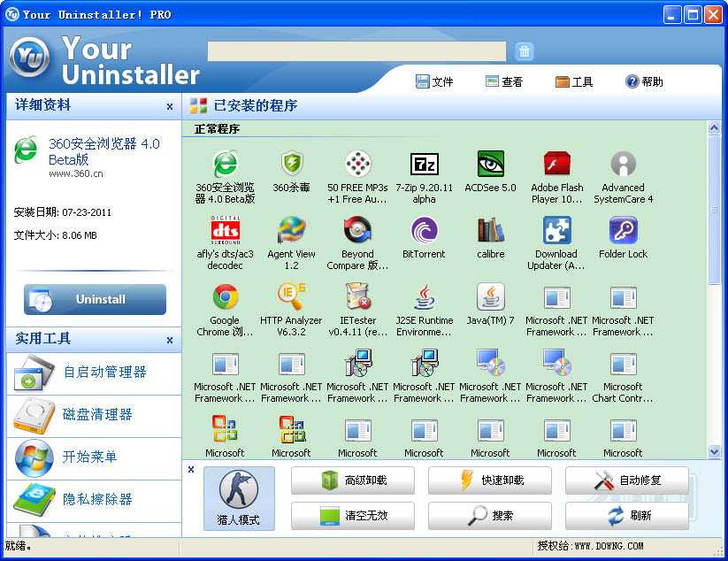Screen dimensions: 728x561
Task: Click the 高级卸载 advanced uninstall button
Action: pos(352,480)
